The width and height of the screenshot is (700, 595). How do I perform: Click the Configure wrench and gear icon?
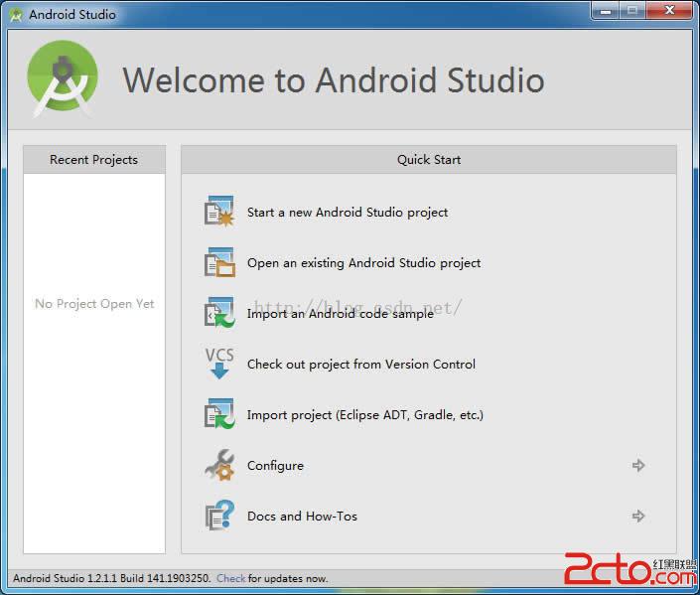pos(219,465)
